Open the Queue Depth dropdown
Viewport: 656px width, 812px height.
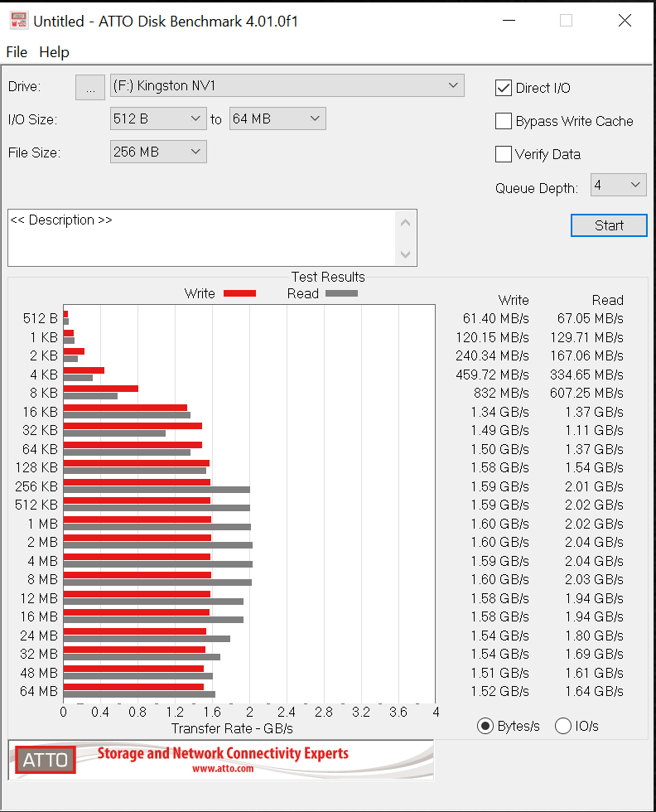click(618, 185)
